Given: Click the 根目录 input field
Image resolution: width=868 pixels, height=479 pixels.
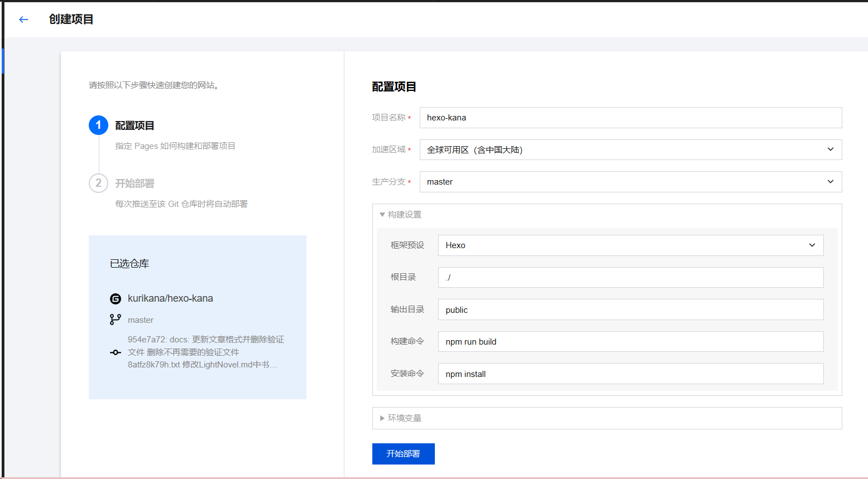Looking at the screenshot, I should [x=630, y=278].
